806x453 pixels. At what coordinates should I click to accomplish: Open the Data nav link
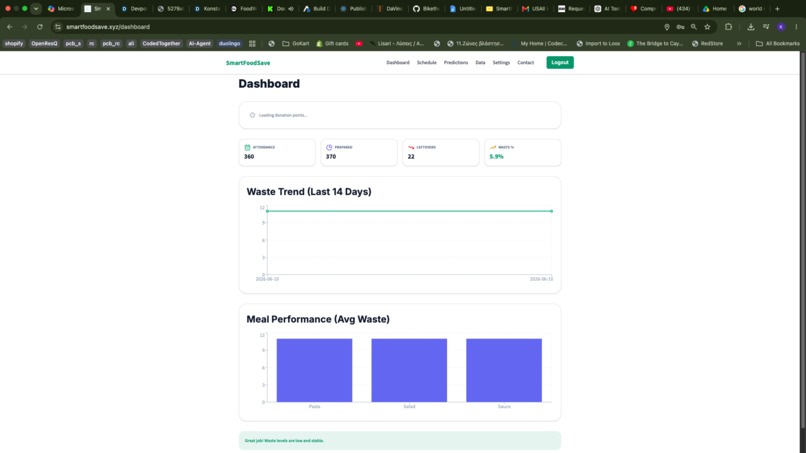click(x=480, y=63)
